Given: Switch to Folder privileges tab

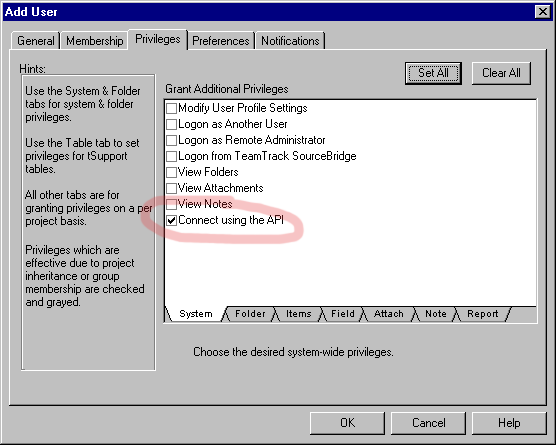Looking at the screenshot, I should (250, 314).
